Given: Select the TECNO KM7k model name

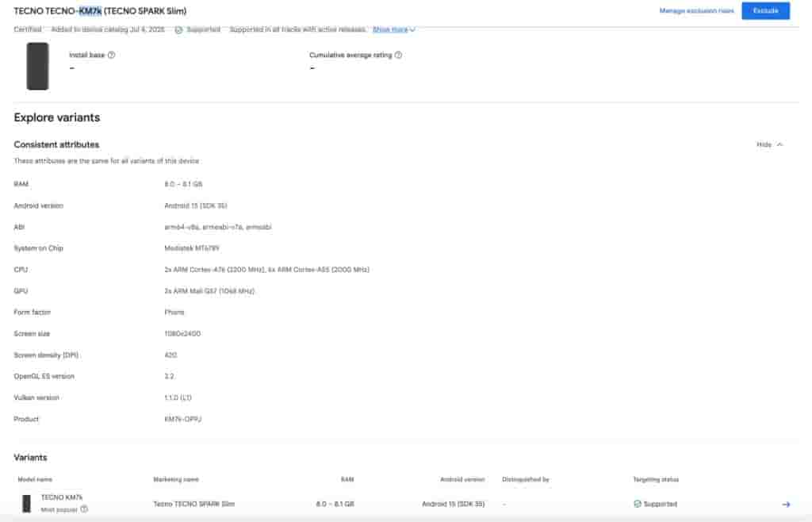Looking at the screenshot, I should [x=62, y=497].
